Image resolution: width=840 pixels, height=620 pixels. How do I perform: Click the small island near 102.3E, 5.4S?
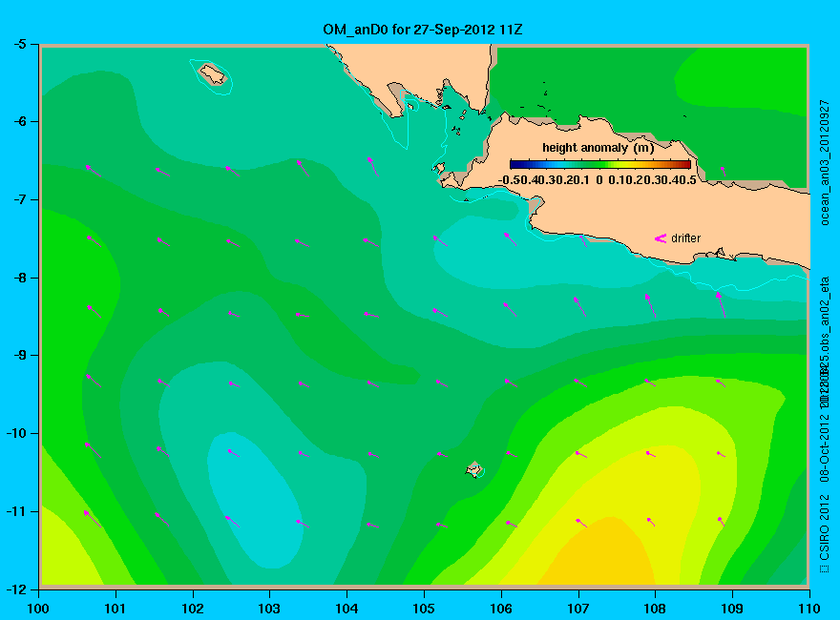[x=213, y=74]
